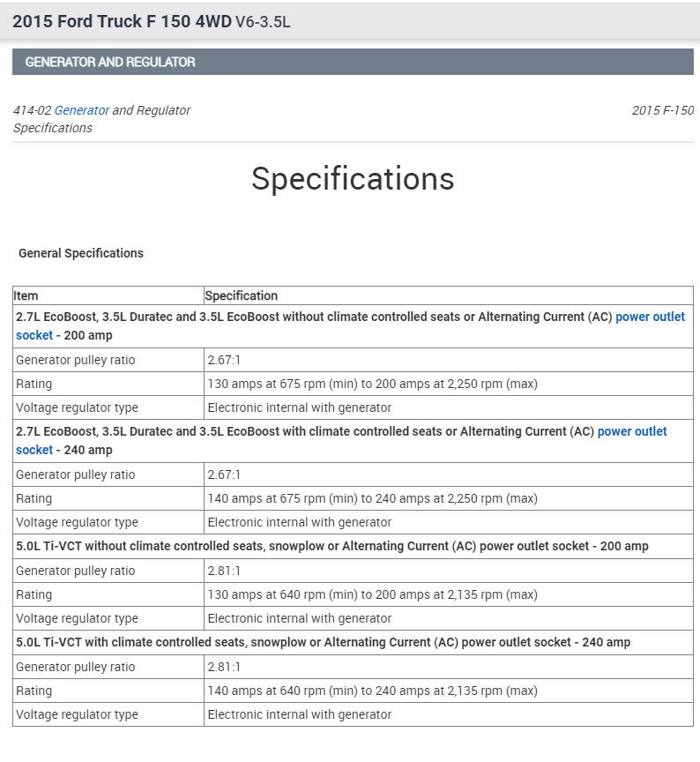Select the 140 amps at 640 rpm rating cell
700x762 pixels.
372,691
